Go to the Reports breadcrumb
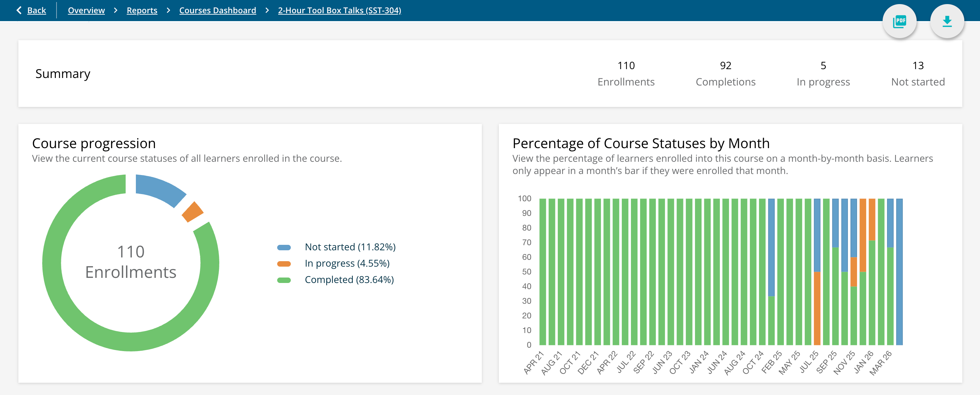The image size is (980, 395). (142, 10)
